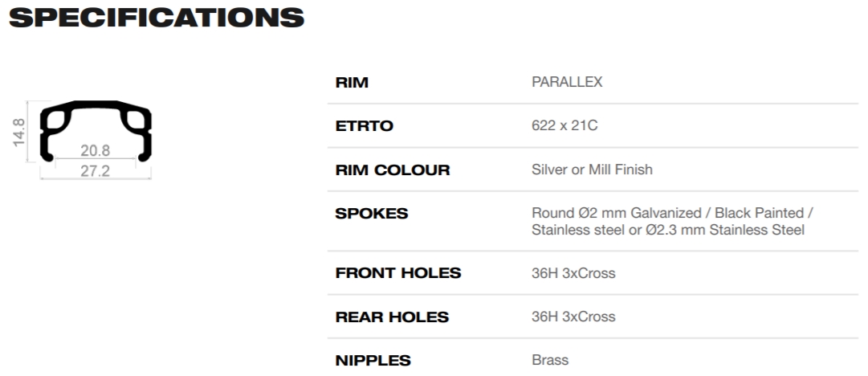Click the rear holes 36H 3xCross value
Screen dimensions: 868x376
click(573, 317)
